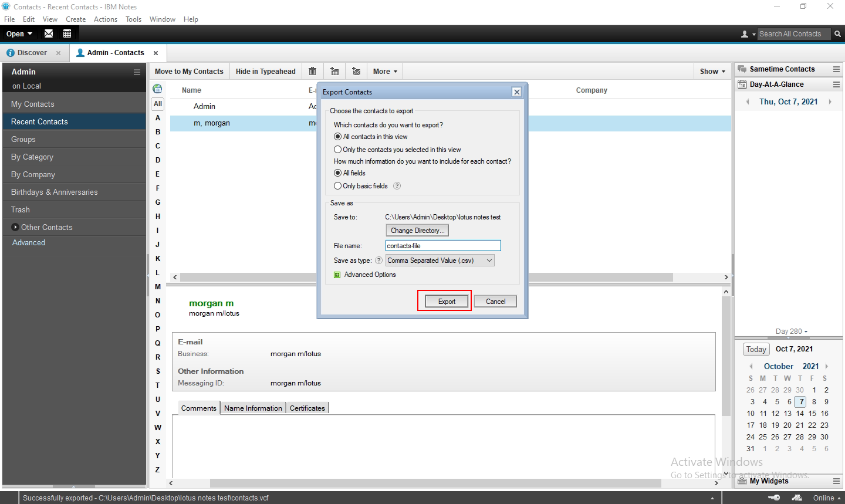Image resolution: width=845 pixels, height=504 pixels.
Task: Open the calendar grid icon in toolbar
Action: 67,33
